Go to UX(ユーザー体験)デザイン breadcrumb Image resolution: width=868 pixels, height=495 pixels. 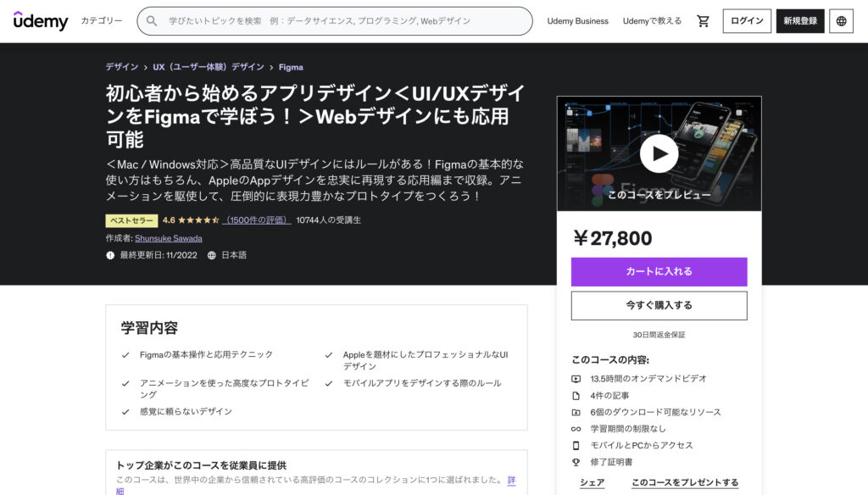point(209,67)
